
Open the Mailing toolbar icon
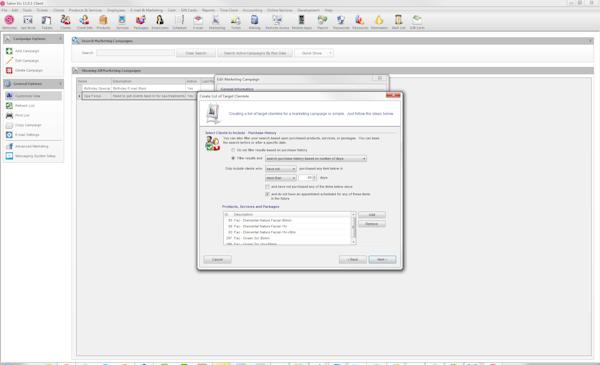[x=254, y=22]
